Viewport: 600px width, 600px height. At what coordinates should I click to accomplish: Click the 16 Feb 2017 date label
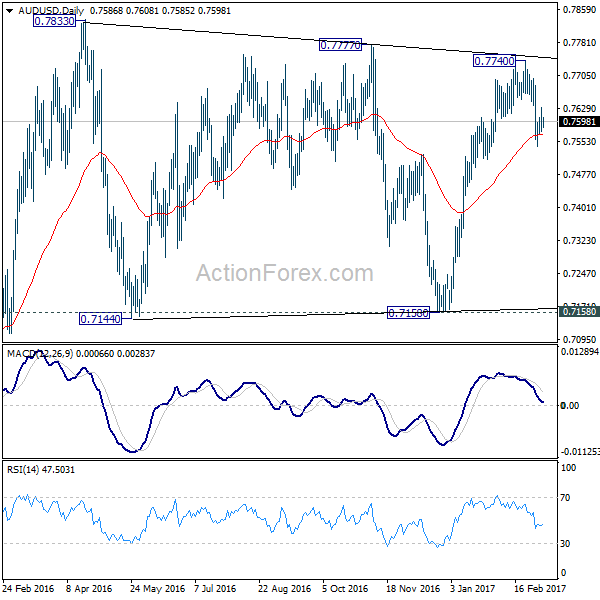click(540, 588)
